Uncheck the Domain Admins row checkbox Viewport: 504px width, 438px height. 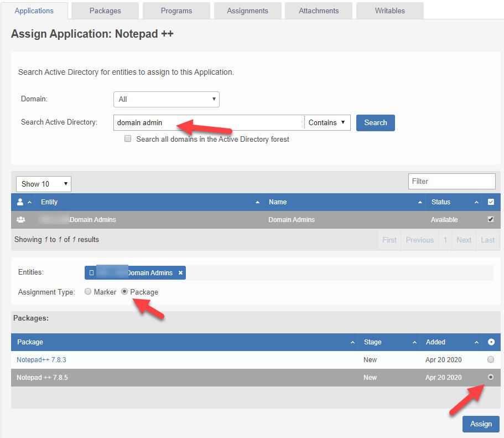491,219
